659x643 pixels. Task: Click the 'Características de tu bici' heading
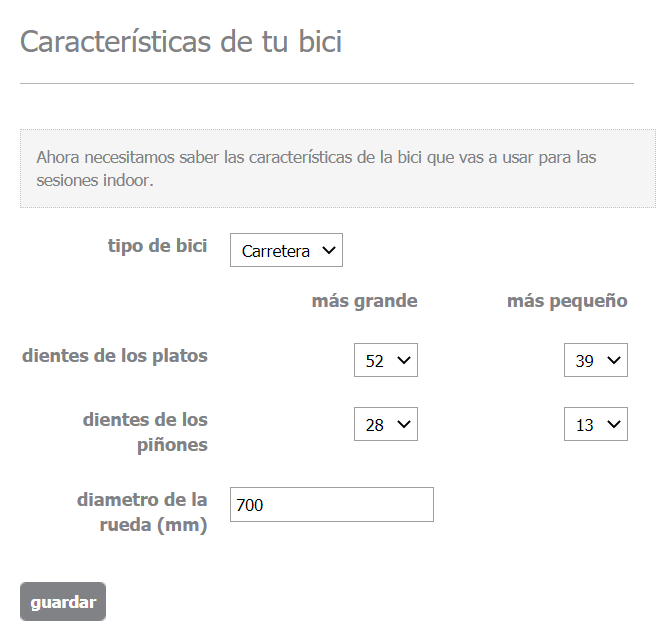(x=181, y=42)
